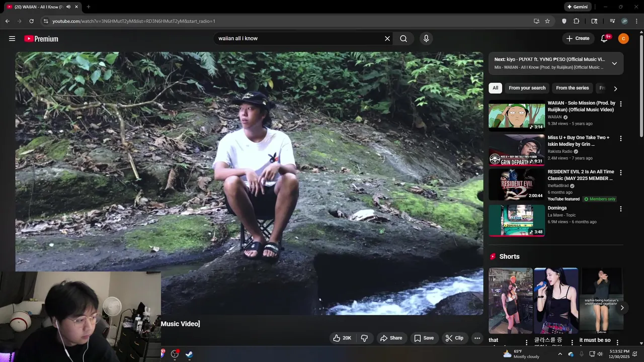Open the first Short thumbnail on the left

point(510,301)
